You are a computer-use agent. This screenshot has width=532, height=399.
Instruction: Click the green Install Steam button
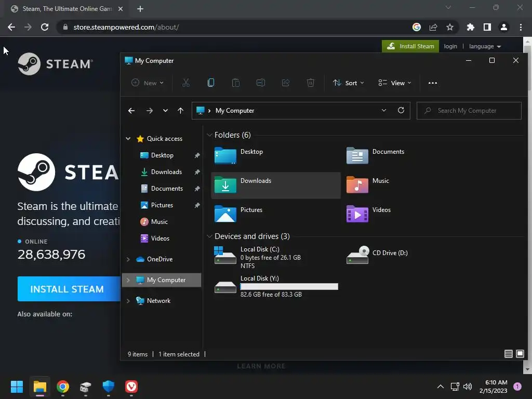pyautogui.click(x=410, y=46)
